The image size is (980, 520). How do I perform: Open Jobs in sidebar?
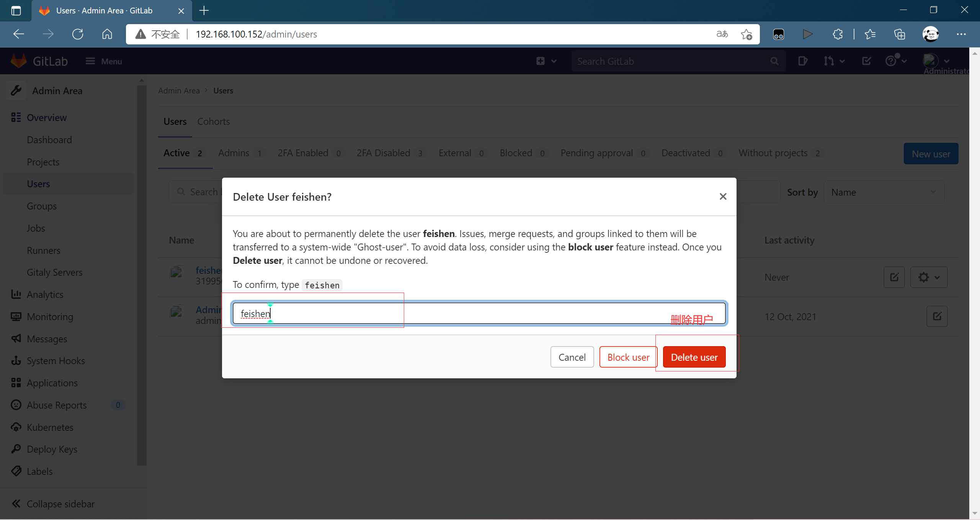(36, 228)
